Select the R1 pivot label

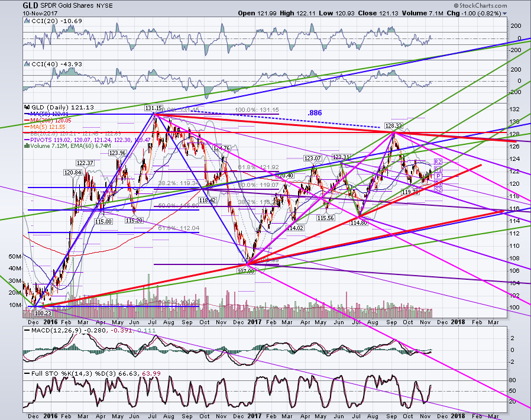point(438,169)
